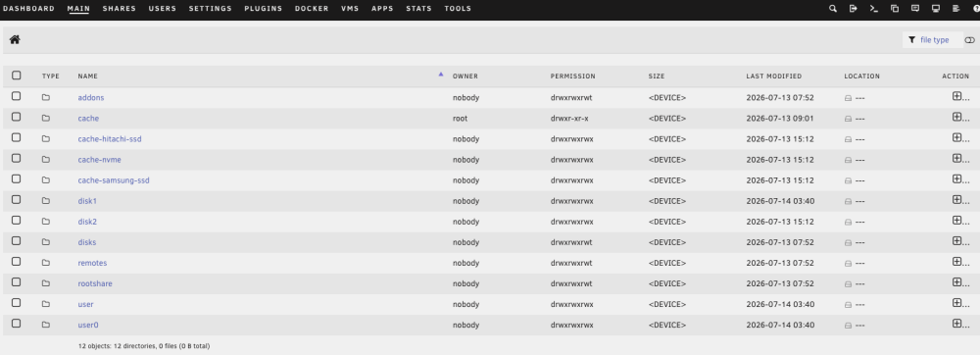
Task: Open the action menu for addons
Action: (x=960, y=97)
